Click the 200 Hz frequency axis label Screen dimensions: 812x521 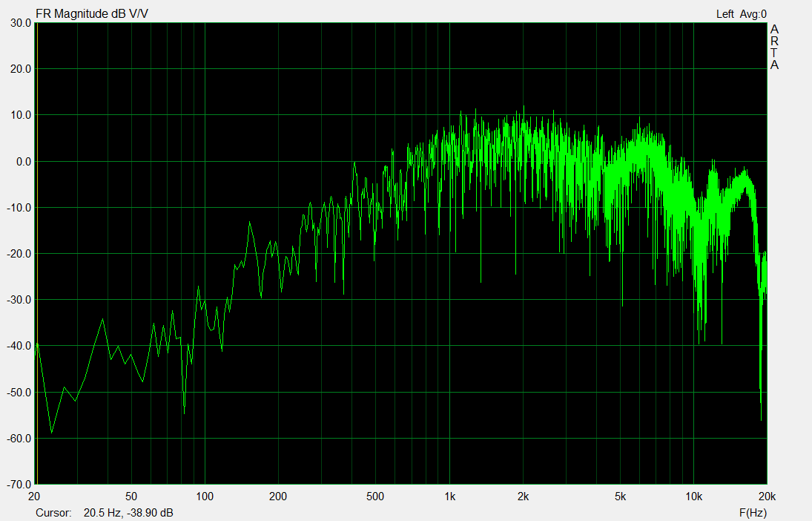click(278, 496)
